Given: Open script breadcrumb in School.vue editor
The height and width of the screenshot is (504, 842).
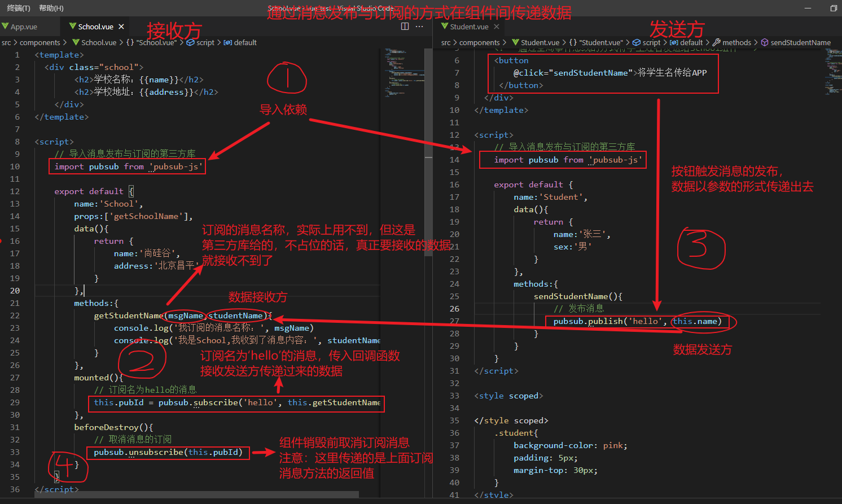Looking at the screenshot, I should (x=200, y=42).
